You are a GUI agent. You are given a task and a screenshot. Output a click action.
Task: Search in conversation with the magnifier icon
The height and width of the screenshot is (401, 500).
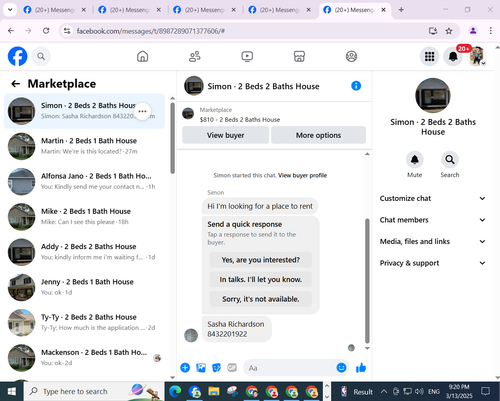point(450,160)
